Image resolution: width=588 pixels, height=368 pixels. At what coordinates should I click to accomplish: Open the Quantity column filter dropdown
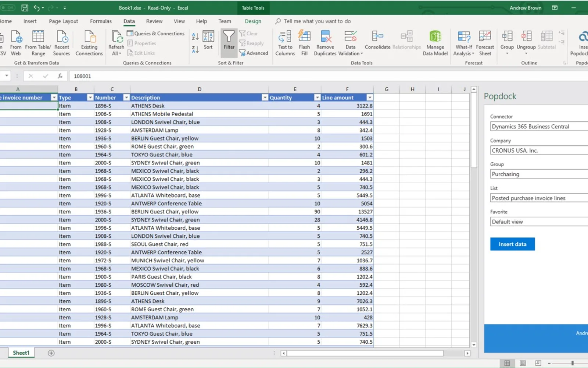tap(317, 98)
